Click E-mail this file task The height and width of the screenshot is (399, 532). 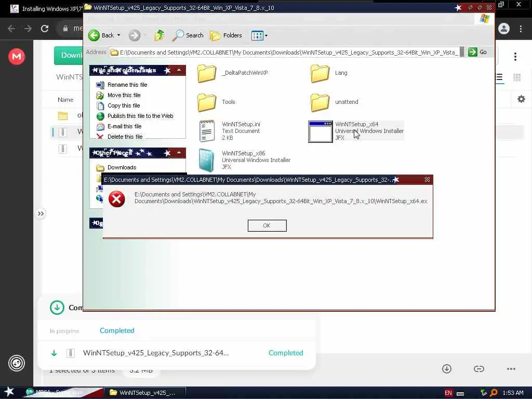(x=124, y=126)
